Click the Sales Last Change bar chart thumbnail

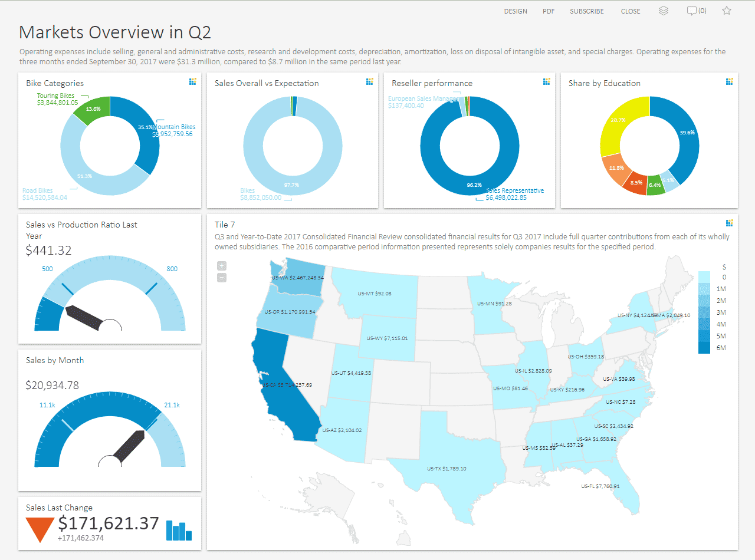[179, 531]
